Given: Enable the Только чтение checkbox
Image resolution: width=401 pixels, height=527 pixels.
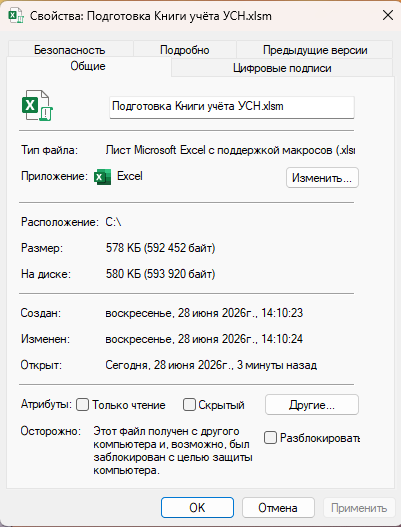Looking at the screenshot, I should tap(82, 405).
